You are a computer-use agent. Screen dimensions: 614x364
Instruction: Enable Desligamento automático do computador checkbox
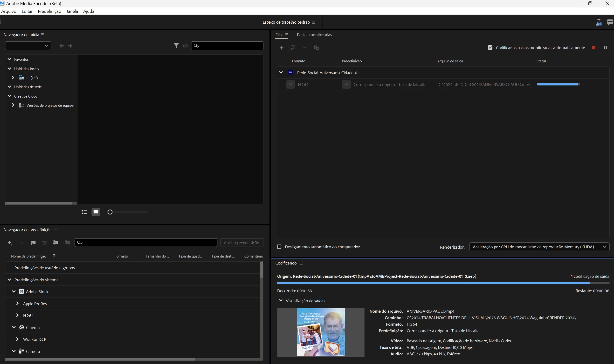pyautogui.click(x=279, y=247)
